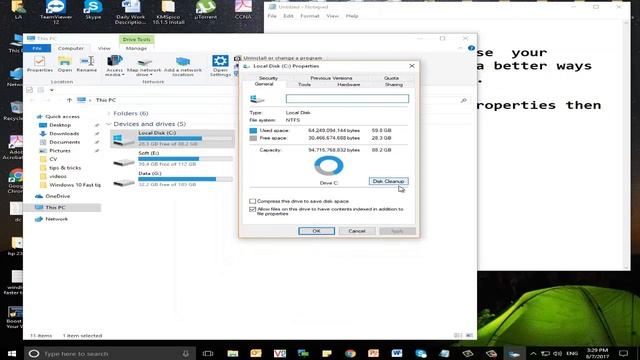The height and width of the screenshot is (360, 640).
Task: Open CV folder in navigation pane
Action: (53, 159)
